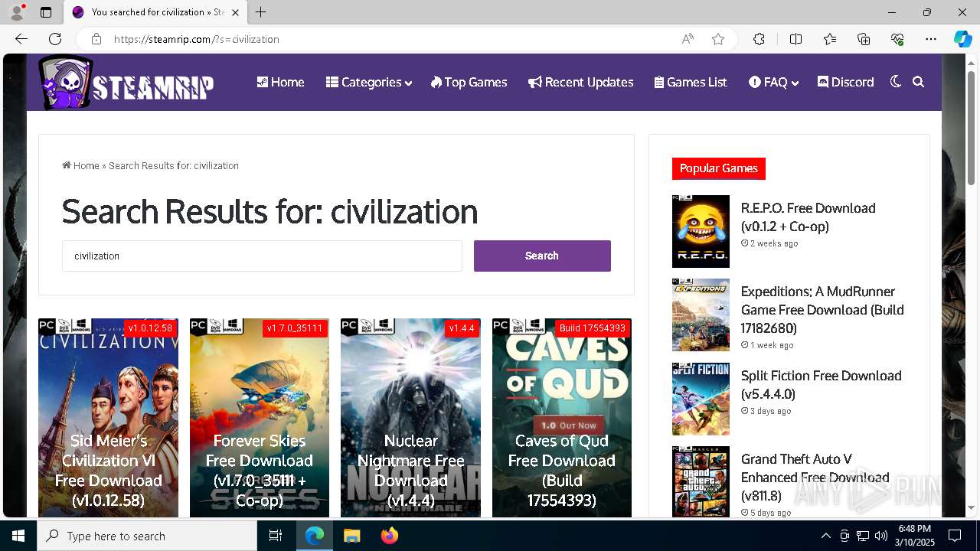This screenshot has height=551, width=980.
Task: Open browser Extensions puzzle icon
Action: pos(759,39)
